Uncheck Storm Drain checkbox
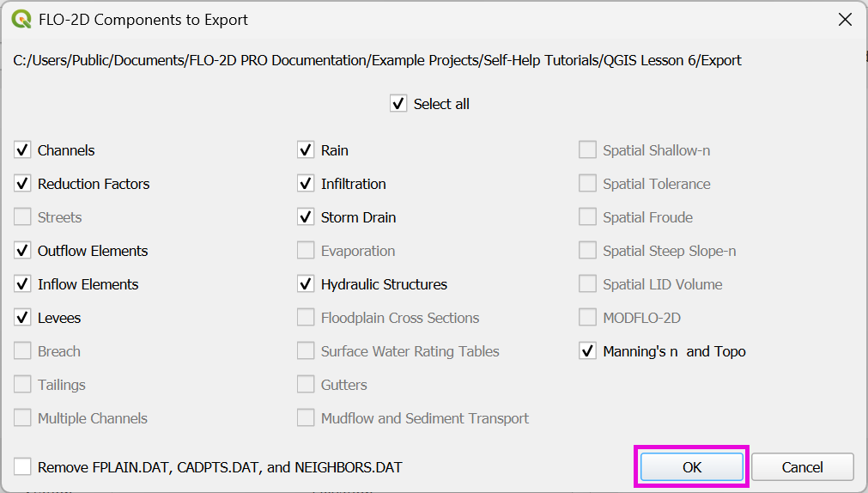The width and height of the screenshot is (868, 493). coord(306,217)
